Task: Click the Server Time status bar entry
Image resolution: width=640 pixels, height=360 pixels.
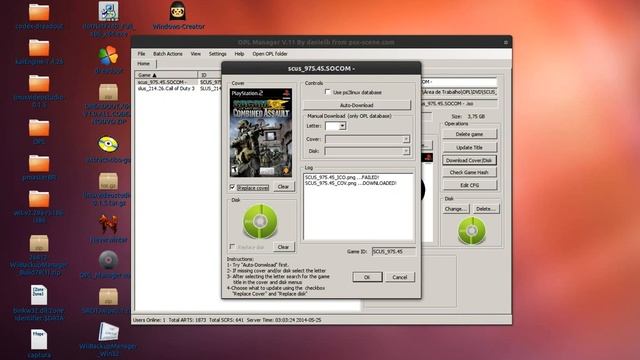Action: [284, 320]
